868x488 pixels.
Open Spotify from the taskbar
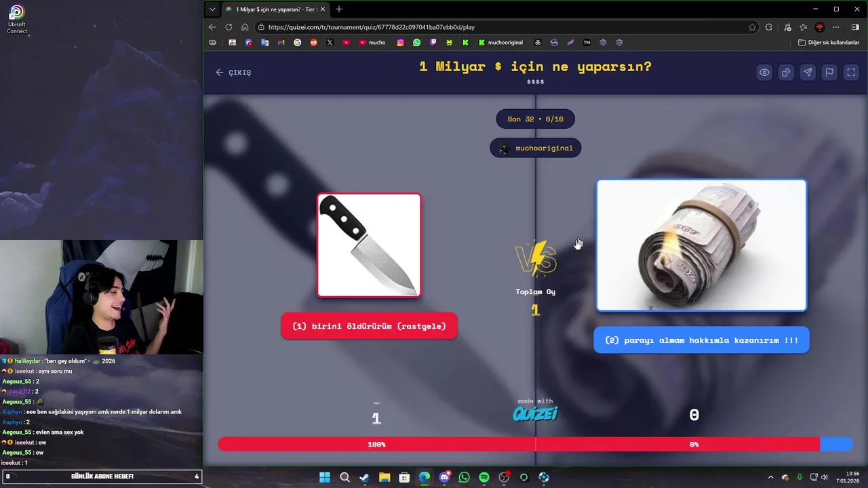484,477
